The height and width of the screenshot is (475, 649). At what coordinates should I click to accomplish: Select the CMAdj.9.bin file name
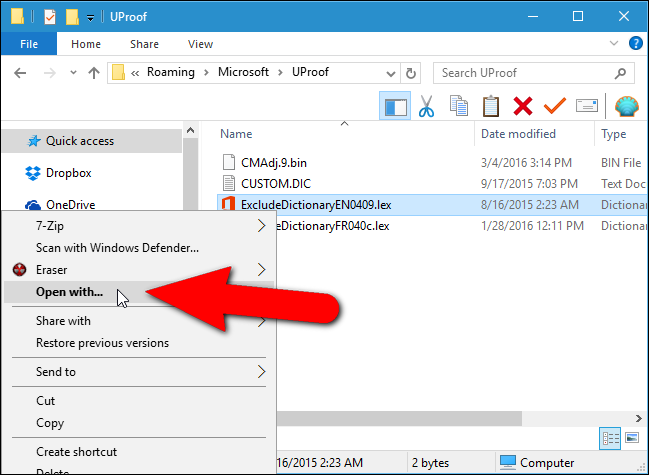pyautogui.click(x=274, y=163)
